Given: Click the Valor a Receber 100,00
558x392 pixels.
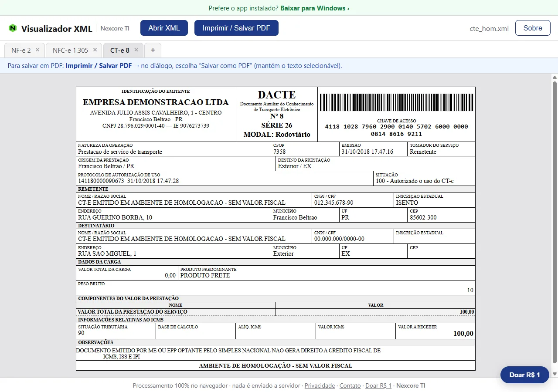Looking at the screenshot, I should [463, 334].
